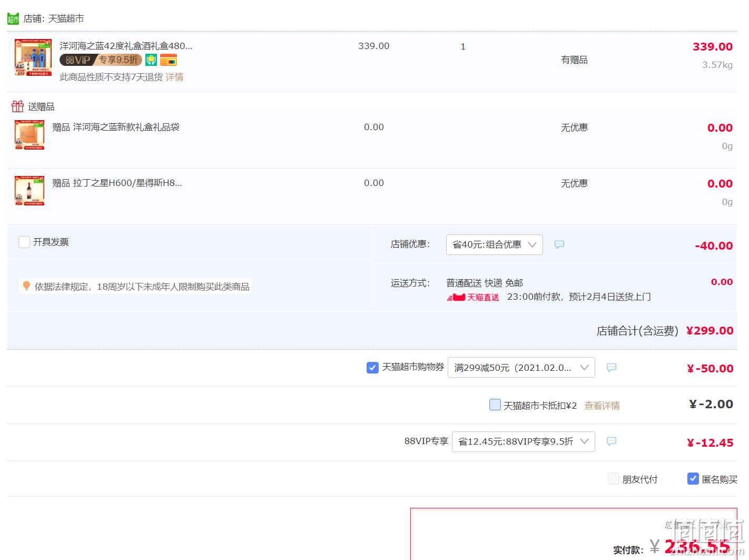
Task: Click the ¥-2.00 card deduction amount
Action: point(711,404)
